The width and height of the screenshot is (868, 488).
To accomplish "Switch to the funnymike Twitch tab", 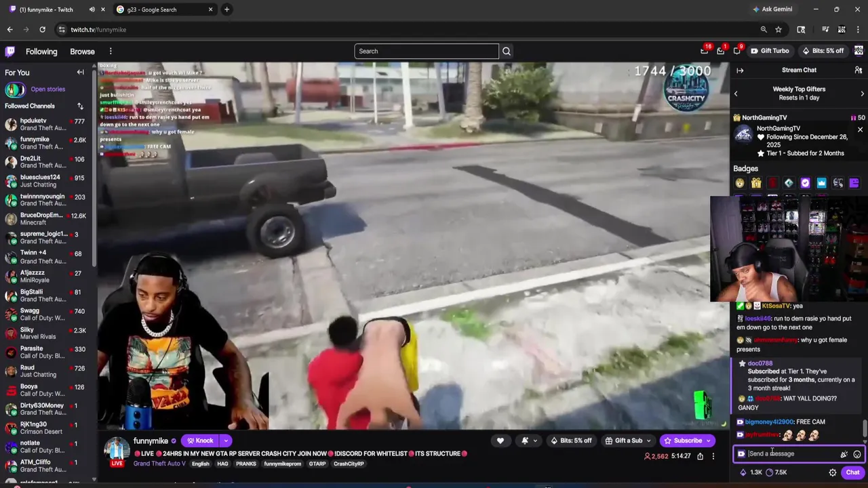I will (x=56, y=9).
